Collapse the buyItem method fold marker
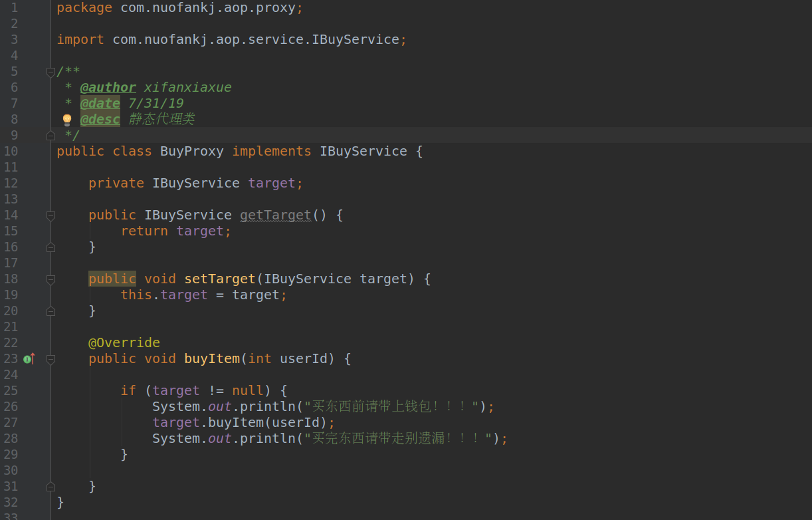 click(x=51, y=358)
